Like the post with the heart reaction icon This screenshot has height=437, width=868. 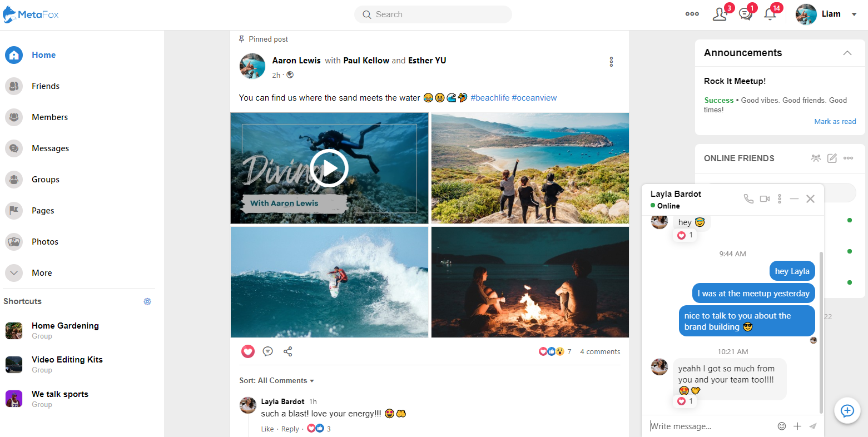[248, 351]
